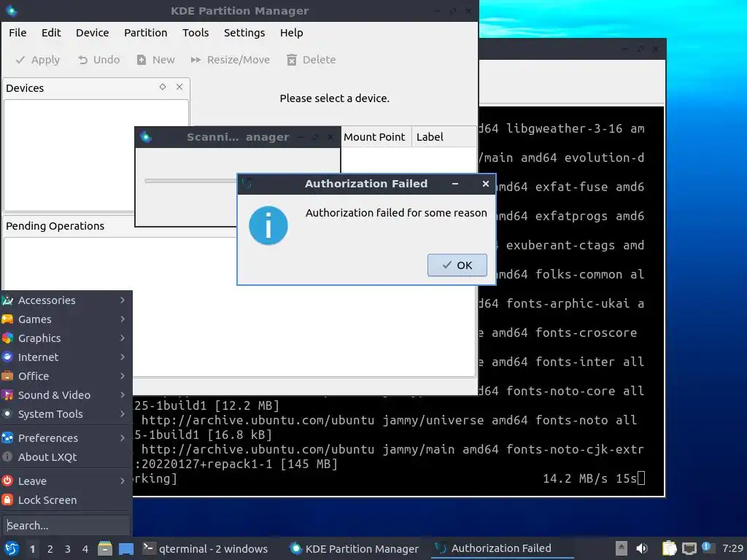The width and height of the screenshot is (747, 560).
Task: Click the Apply toolbar button
Action: click(38, 60)
